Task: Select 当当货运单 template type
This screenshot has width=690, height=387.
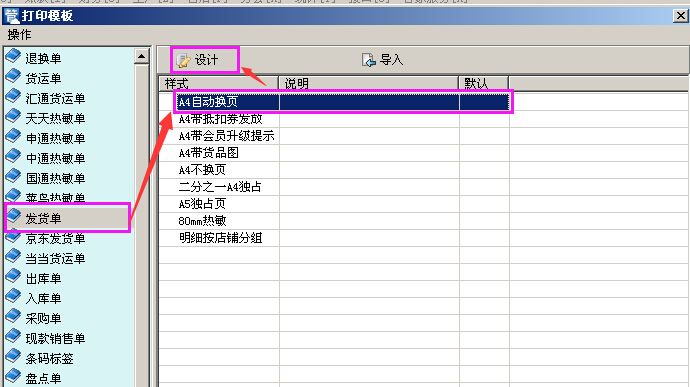Action: (55, 258)
